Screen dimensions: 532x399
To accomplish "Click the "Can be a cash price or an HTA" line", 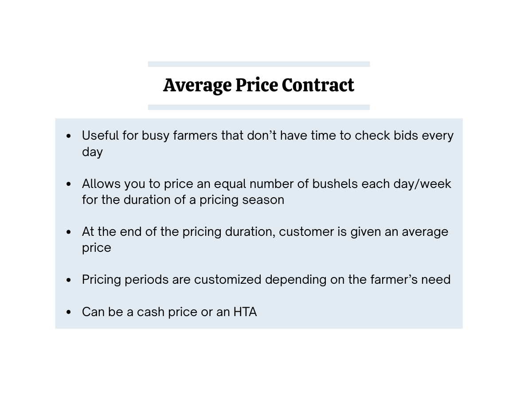I will 169,312.
